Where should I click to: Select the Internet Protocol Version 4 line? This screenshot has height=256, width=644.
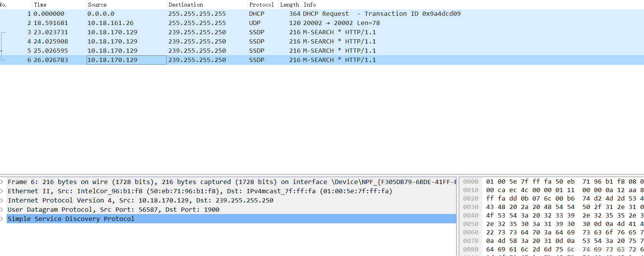click(141, 200)
